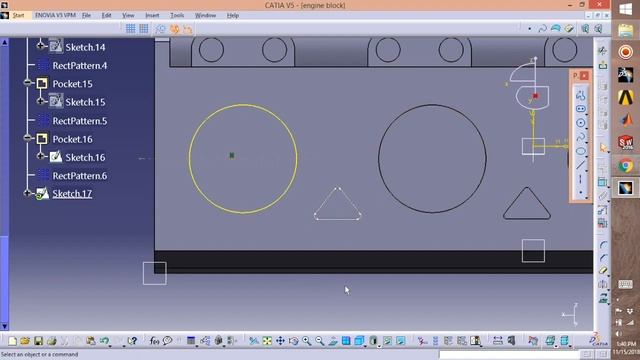Toggle Dimensional Constraints icon

[187, 29]
